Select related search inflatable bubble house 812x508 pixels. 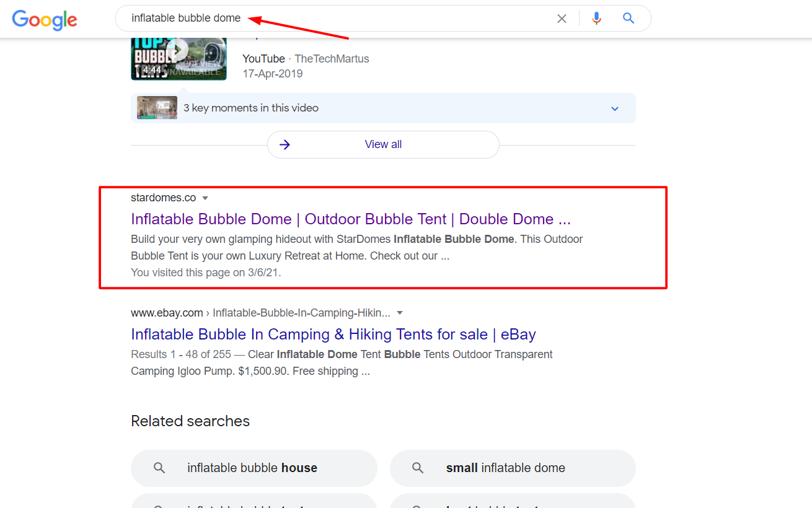pos(253,468)
